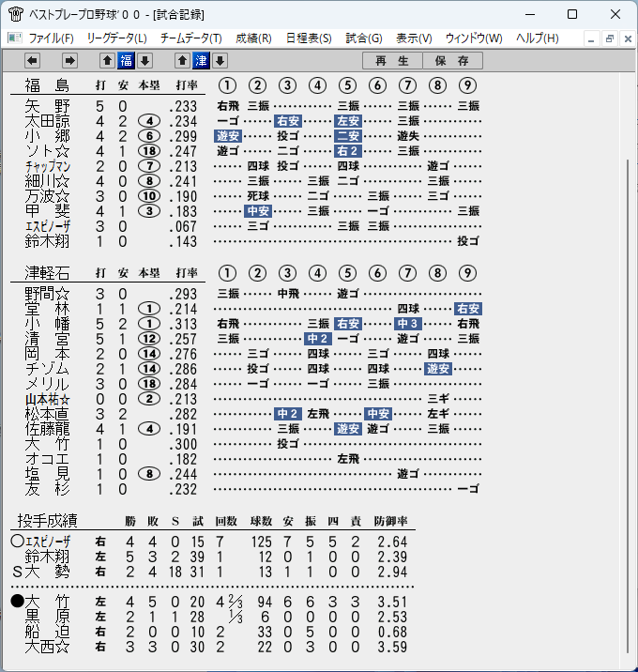Open the 試合(G) menu
This screenshot has width=638, height=672.
pos(364,38)
